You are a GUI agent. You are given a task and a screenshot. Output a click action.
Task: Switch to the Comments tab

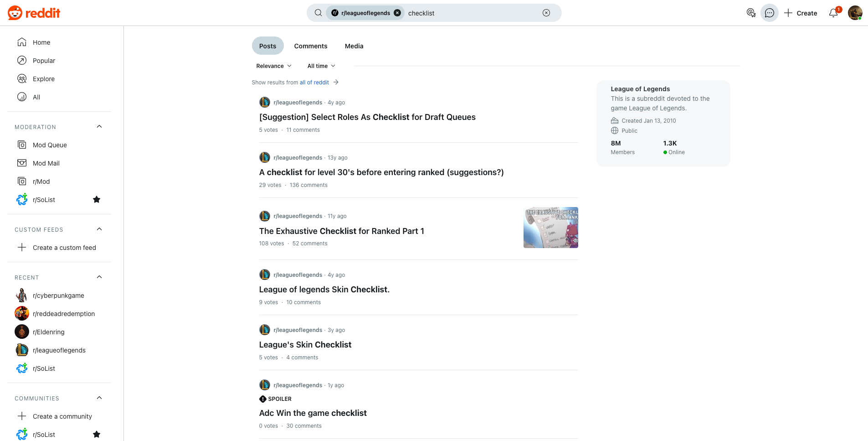point(310,46)
